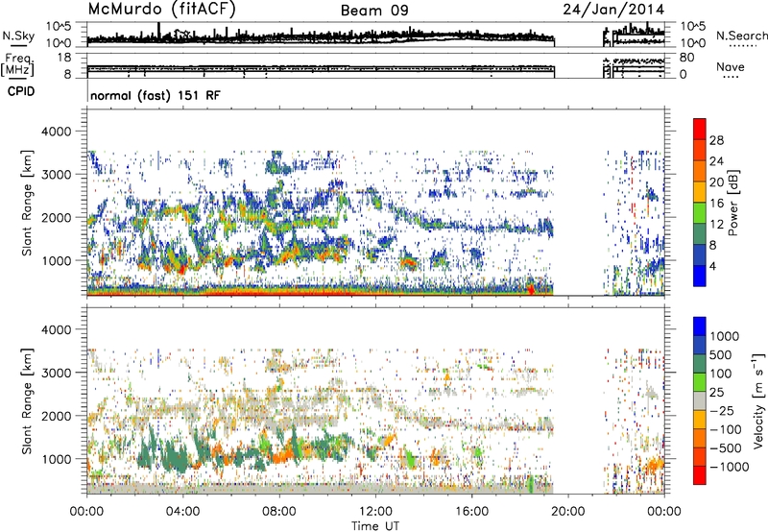Click the 'Freq. [MHz]' label
The image size is (768, 532).
point(17,64)
